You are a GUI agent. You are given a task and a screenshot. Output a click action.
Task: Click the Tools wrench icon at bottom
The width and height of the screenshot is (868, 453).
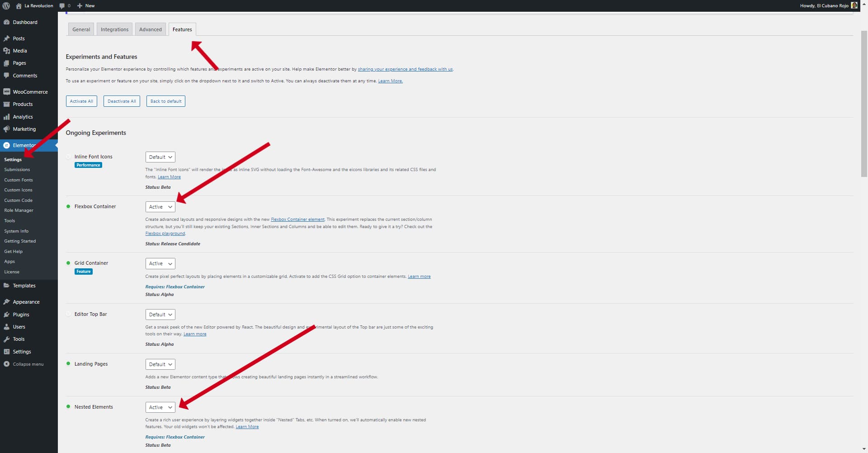pos(6,339)
